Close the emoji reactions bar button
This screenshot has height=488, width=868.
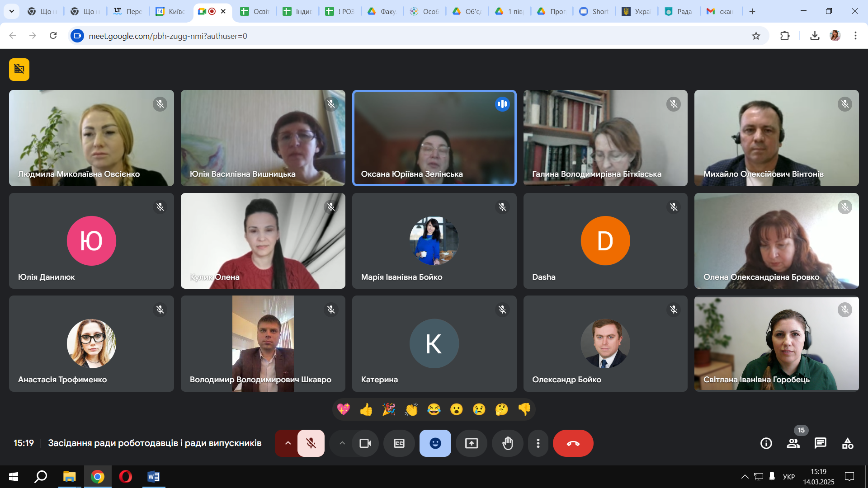[x=435, y=443]
